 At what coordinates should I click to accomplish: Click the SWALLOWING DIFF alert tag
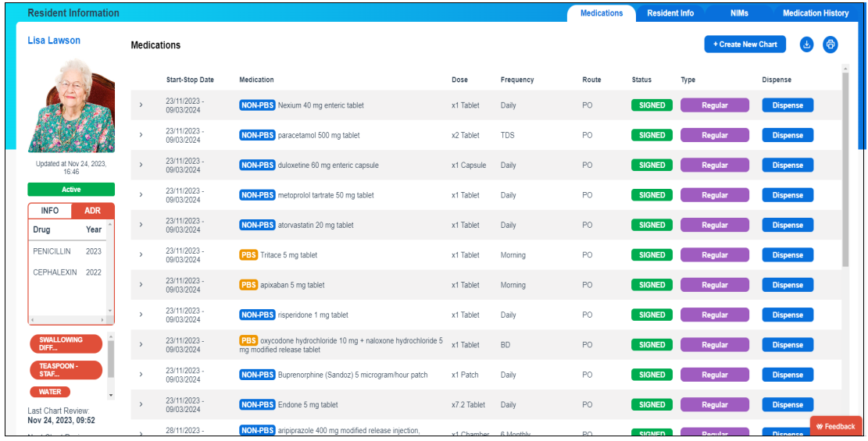(x=66, y=344)
